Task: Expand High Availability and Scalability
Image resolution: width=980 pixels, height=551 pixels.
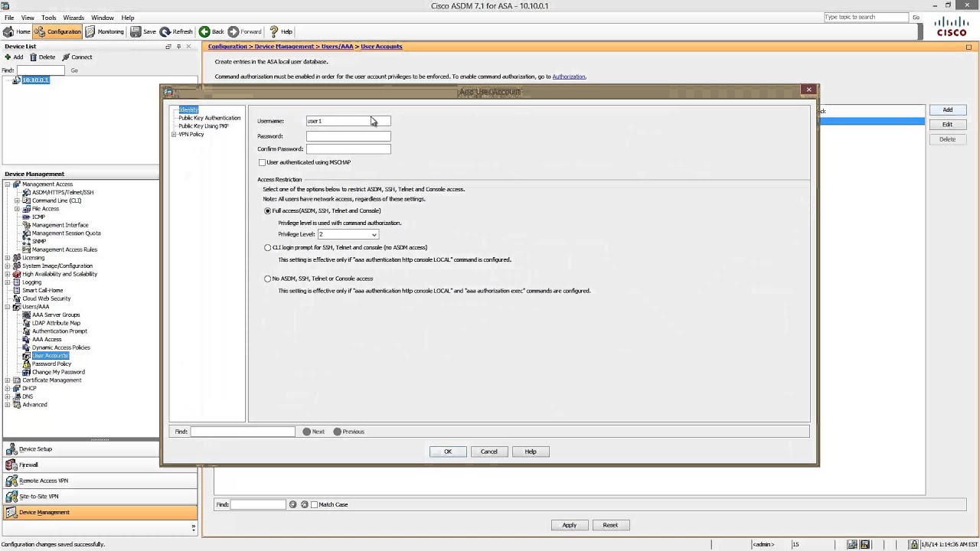Action: tap(8, 274)
